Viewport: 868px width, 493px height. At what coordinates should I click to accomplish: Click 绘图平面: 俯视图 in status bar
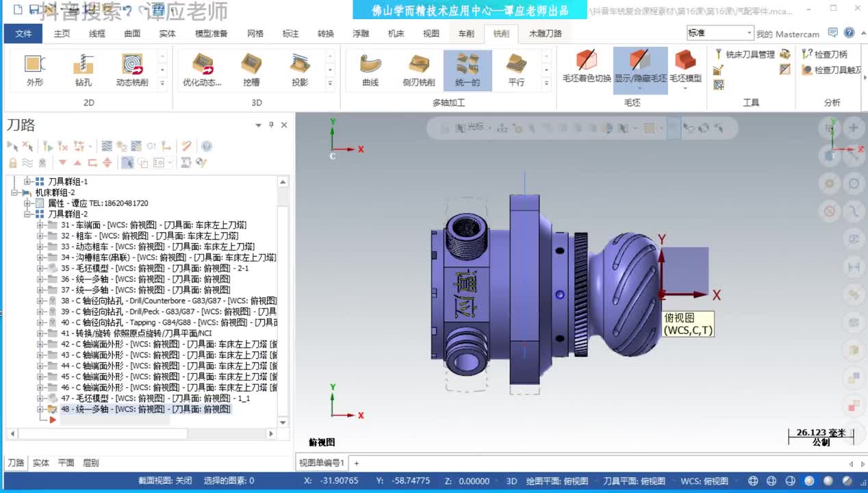pos(557,481)
